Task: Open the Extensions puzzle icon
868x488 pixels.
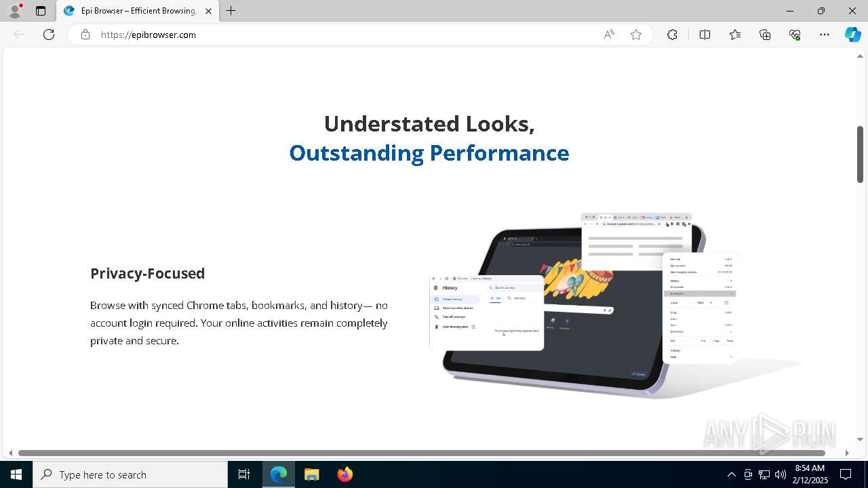Action: [x=672, y=35]
